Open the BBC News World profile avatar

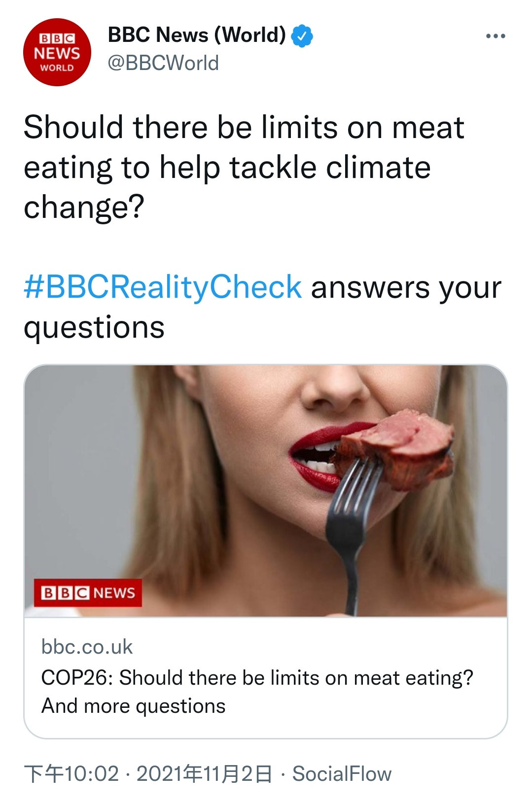(57, 52)
